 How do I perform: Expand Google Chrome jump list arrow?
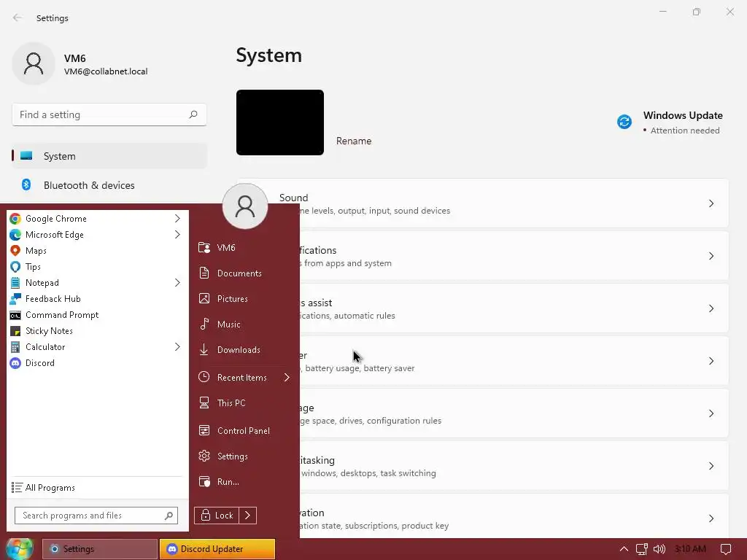[177, 219]
